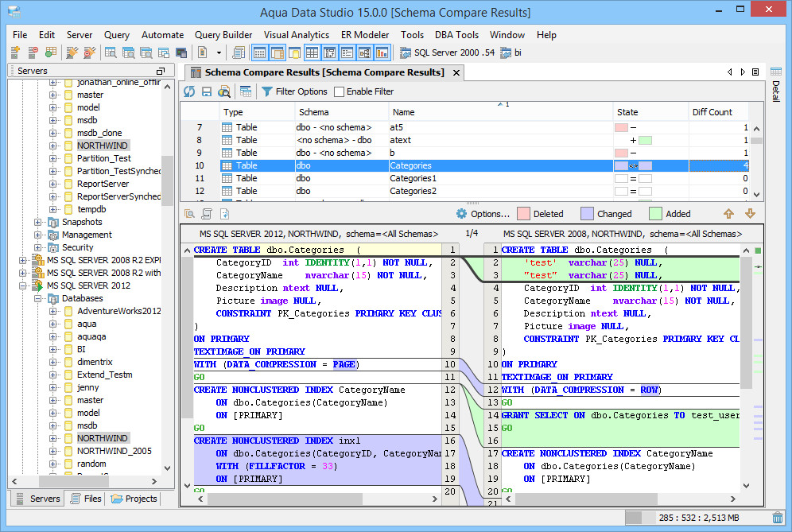The width and height of the screenshot is (792, 532).
Task: Open the File menu
Action: point(20,35)
